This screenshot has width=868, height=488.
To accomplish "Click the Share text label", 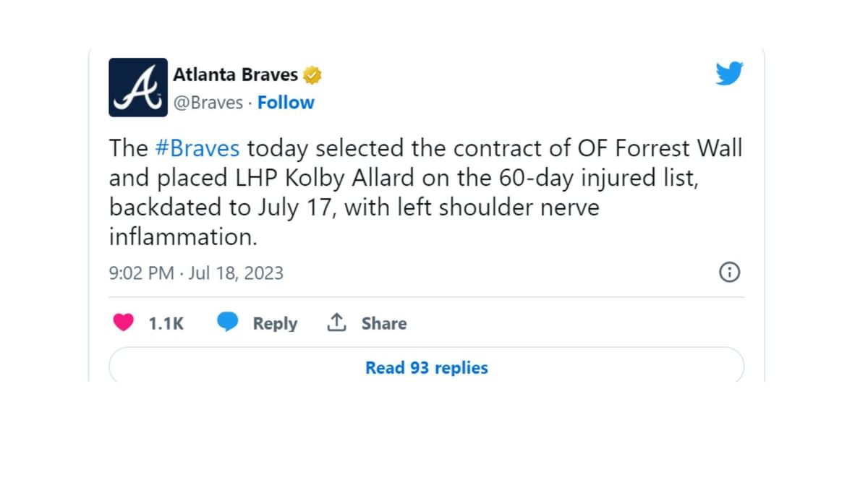I will click(x=384, y=323).
